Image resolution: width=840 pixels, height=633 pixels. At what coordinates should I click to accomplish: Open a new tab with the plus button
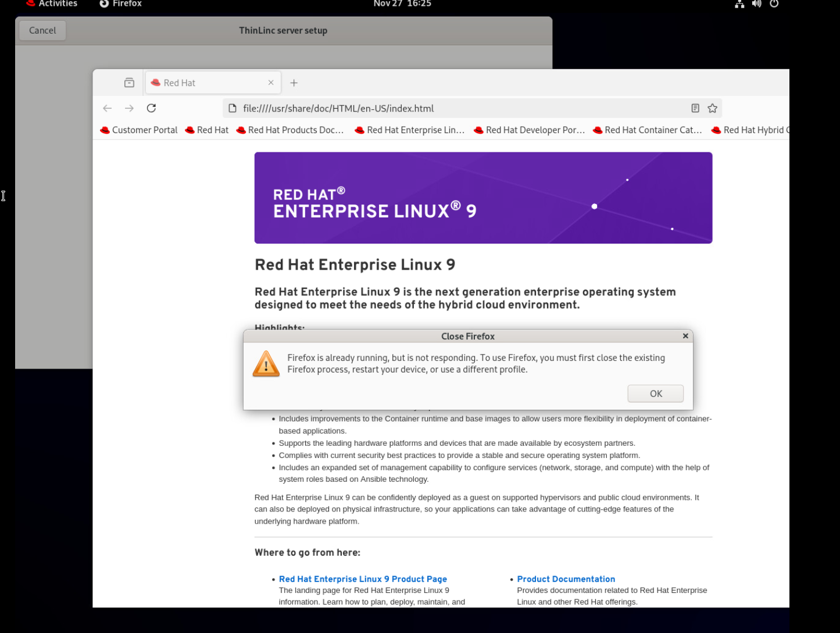tap(294, 83)
